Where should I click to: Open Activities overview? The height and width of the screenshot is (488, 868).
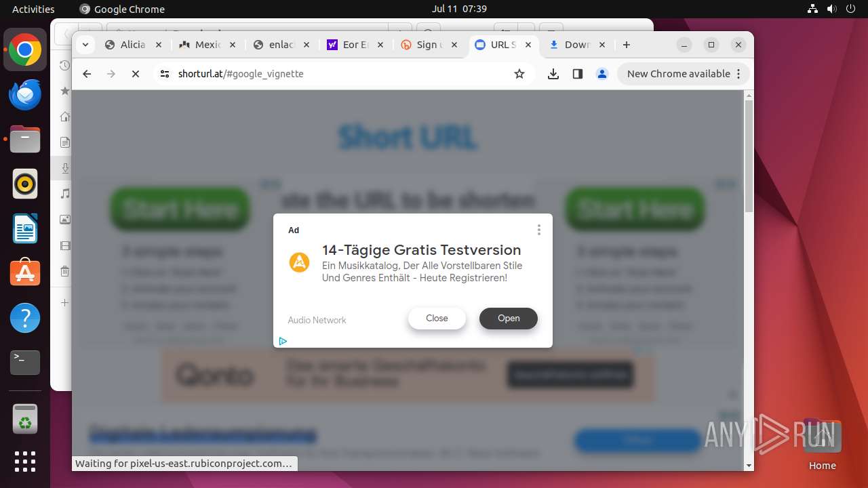tap(33, 9)
